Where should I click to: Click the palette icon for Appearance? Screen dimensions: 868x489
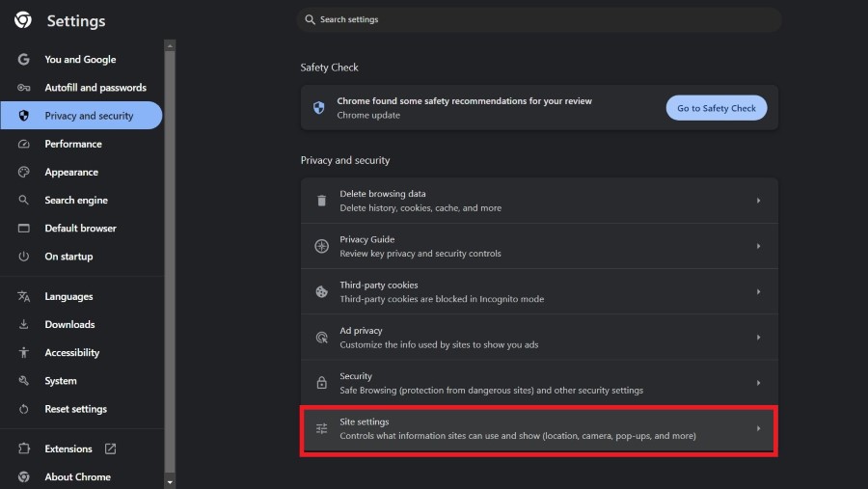coord(23,173)
